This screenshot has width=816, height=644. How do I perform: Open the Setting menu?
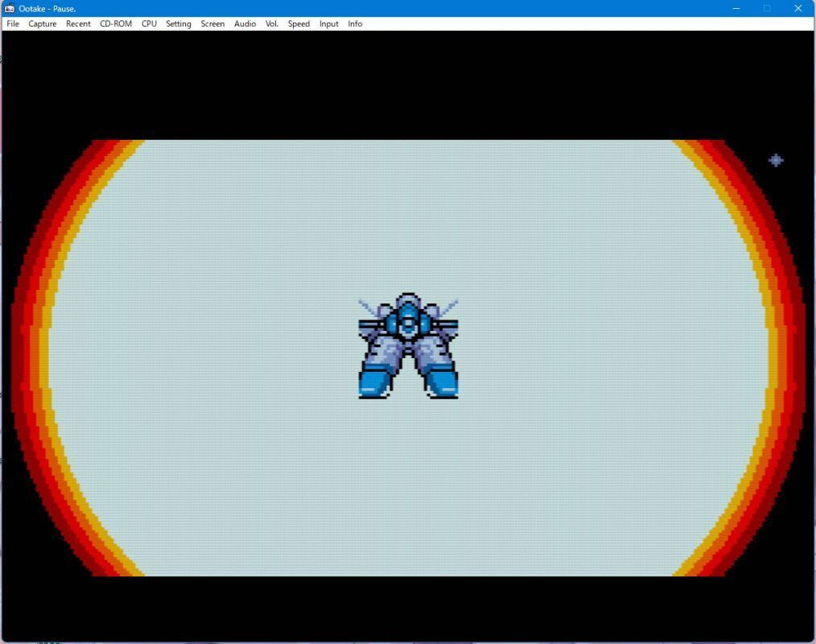(x=179, y=24)
